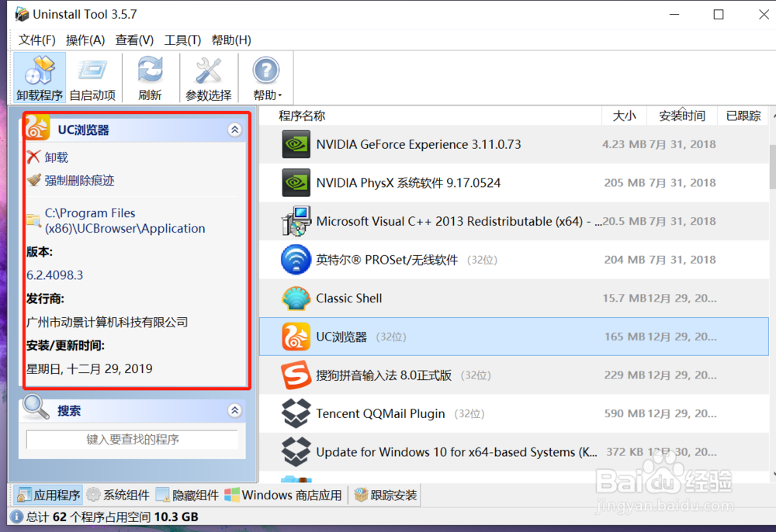Click the UC浏览器 panel header icon
The width and height of the screenshot is (776, 532).
(37, 127)
